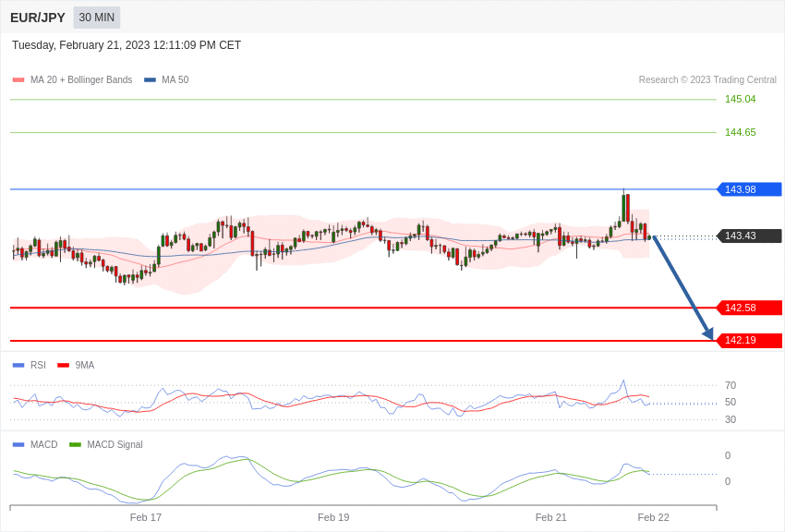785x532 pixels.
Task: Click the 9MA legend label
Action: point(85,366)
